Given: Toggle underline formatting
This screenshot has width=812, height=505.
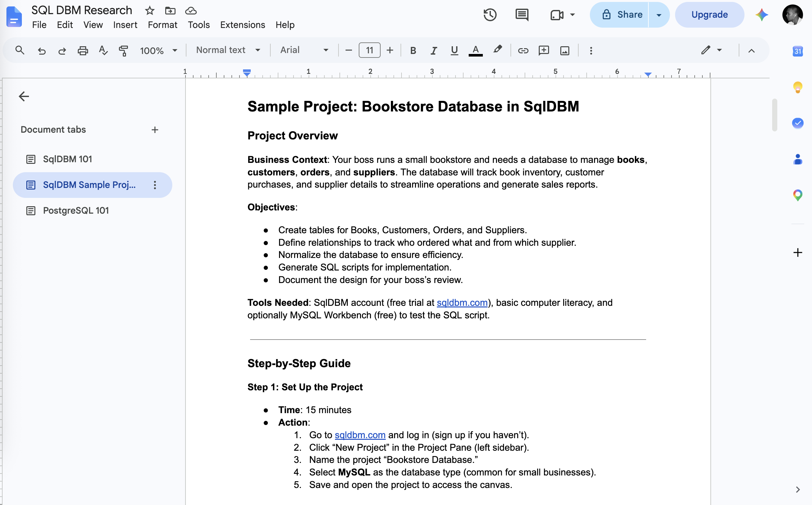Looking at the screenshot, I should coord(454,50).
